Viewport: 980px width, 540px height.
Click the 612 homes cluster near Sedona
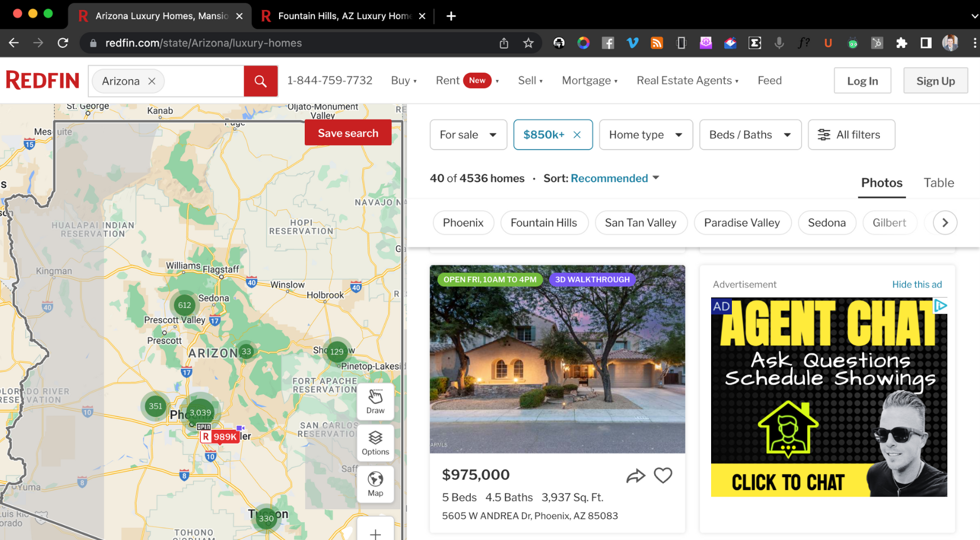tap(185, 305)
